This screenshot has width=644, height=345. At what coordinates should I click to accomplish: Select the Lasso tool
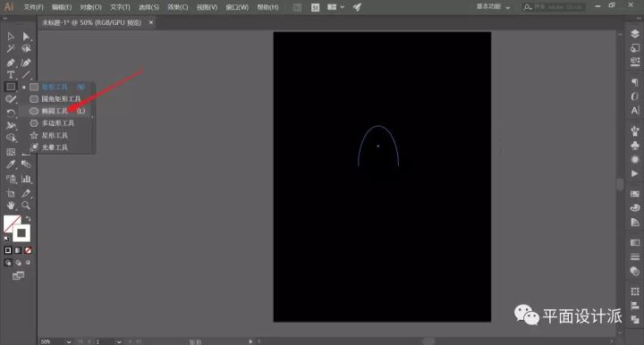[26, 49]
